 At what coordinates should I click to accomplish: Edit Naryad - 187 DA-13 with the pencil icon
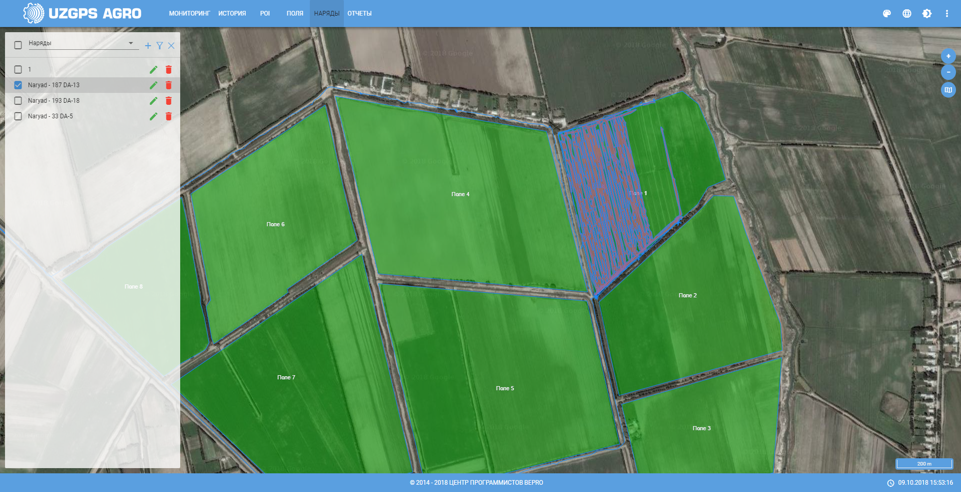(153, 85)
